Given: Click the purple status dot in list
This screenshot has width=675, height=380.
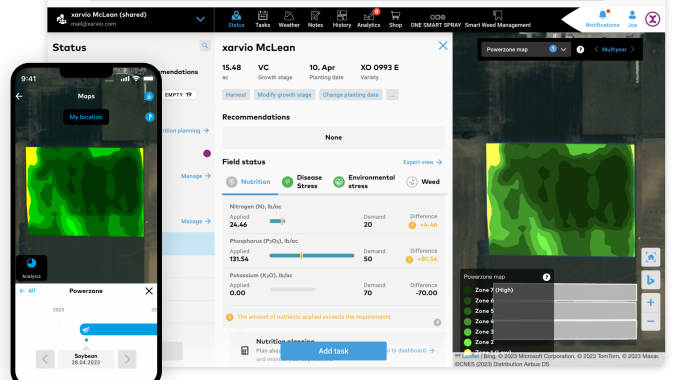Looking at the screenshot, I should tap(207, 153).
